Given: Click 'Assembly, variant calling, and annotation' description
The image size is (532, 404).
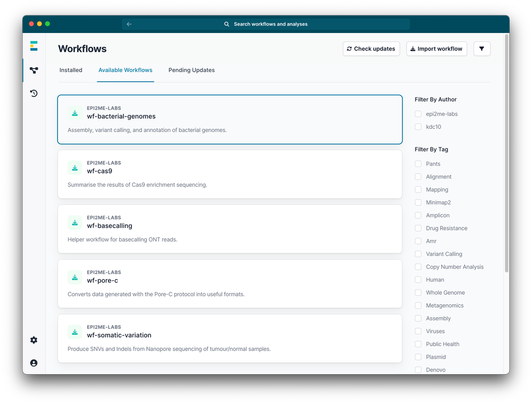Looking at the screenshot, I should [x=147, y=130].
